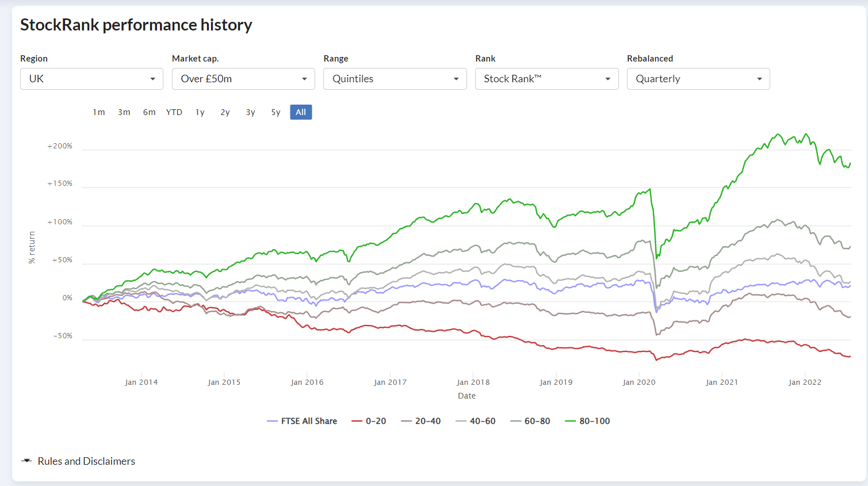The height and width of the screenshot is (486, 868).
Task: Select the 3y time range
Action: pyautogui.click(x=251, y=112)
